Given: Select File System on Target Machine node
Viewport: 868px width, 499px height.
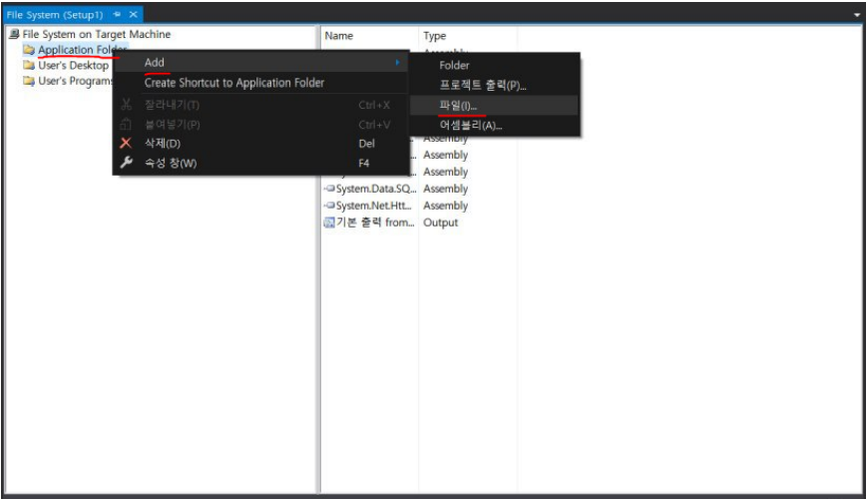Looking at the screenshot, I should click(x=97, y=34).
